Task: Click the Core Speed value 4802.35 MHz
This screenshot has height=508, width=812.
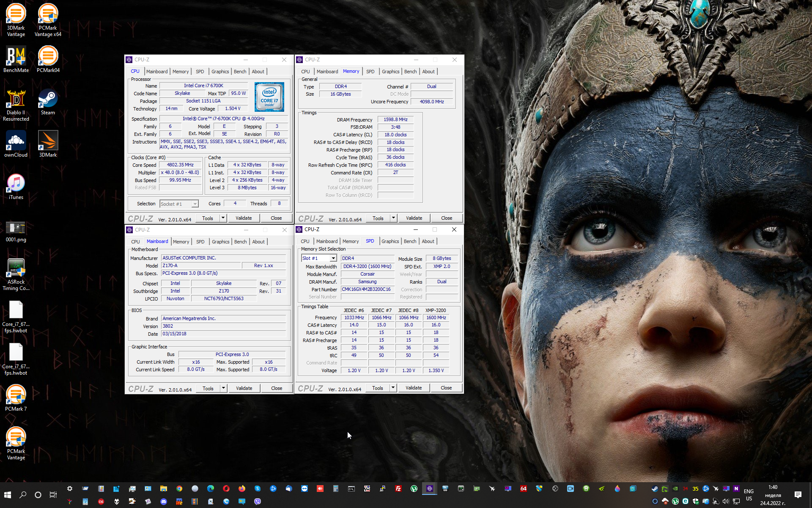Action: [x=180, y=165]
